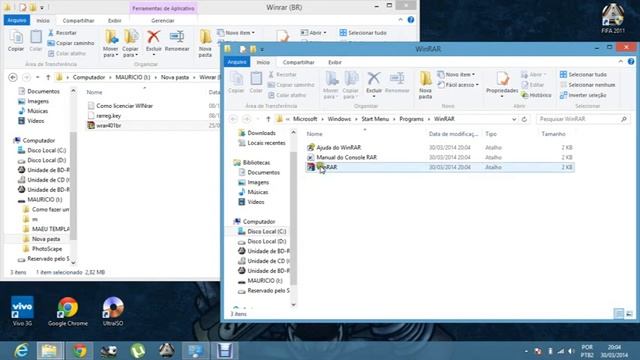Open help icon in WinRAR window
Viewport: 640px width, 360px height.
click(x=631, y=62)
